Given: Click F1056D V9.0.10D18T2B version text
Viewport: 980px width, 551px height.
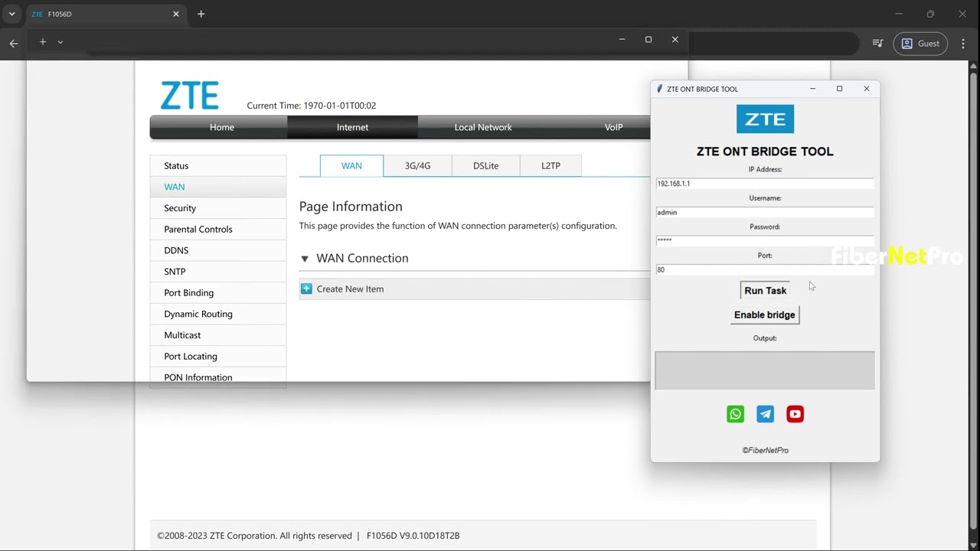Looking at the screenshot, I should point(413,536).
